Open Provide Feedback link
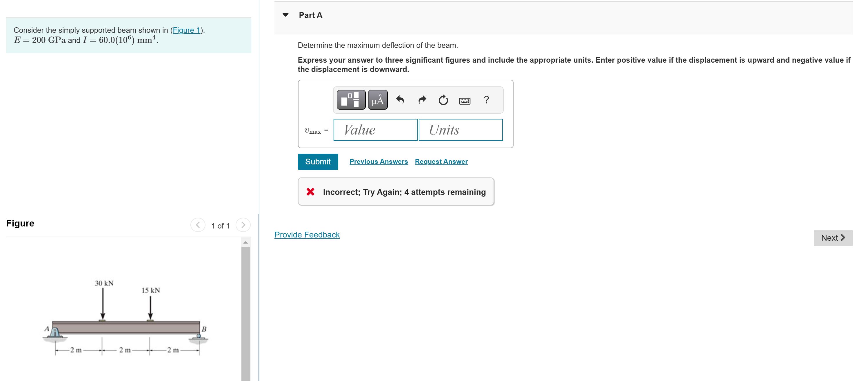The image size is (868, 381). point(307,235)
